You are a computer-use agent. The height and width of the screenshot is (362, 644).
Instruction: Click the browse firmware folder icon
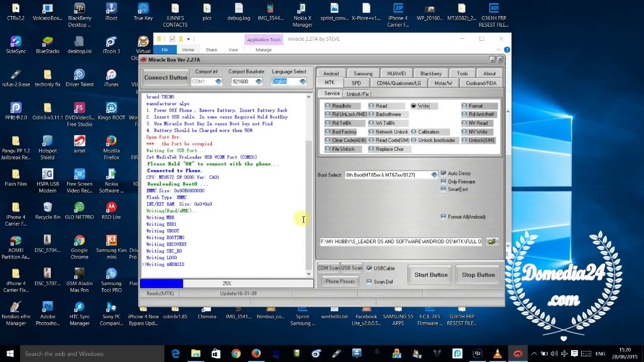click(492, 242)
